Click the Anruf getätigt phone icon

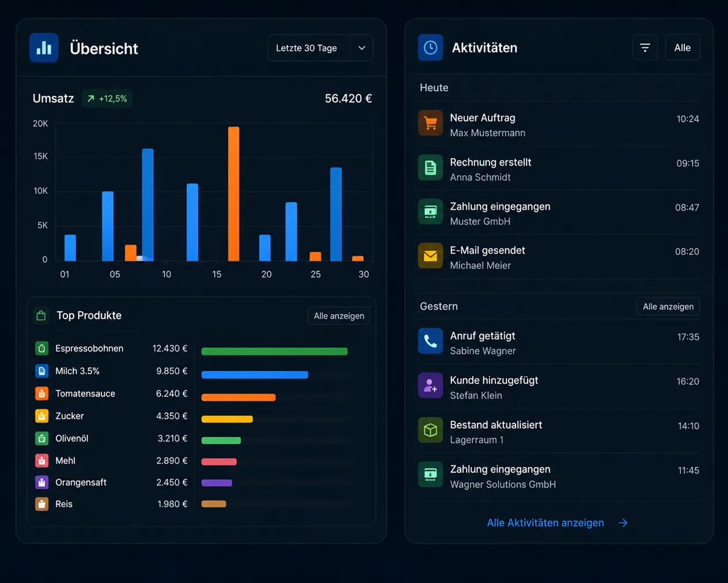coord(431,341)
